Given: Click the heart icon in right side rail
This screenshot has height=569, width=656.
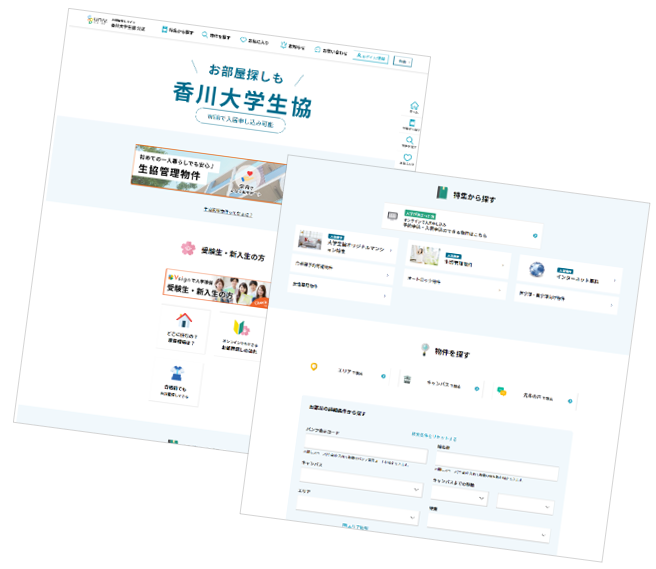Looking at the screenshot, I should click(407, 159).
